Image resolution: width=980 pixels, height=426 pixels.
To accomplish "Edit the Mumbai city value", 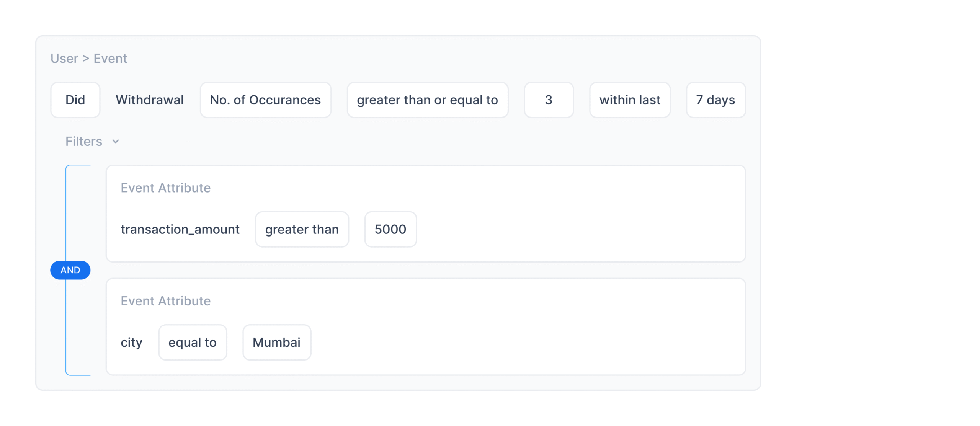I will point(276,342).
